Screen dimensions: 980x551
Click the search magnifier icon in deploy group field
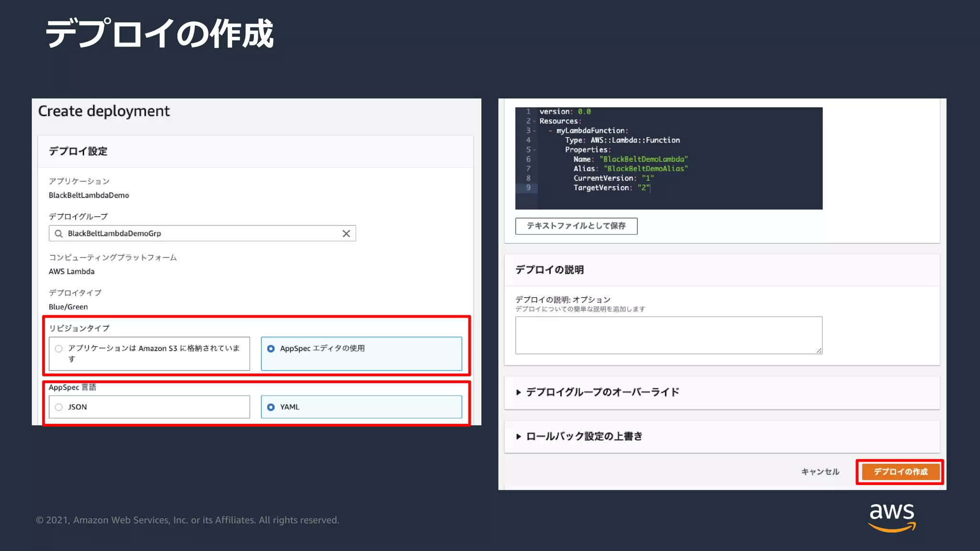coord(58,233)
